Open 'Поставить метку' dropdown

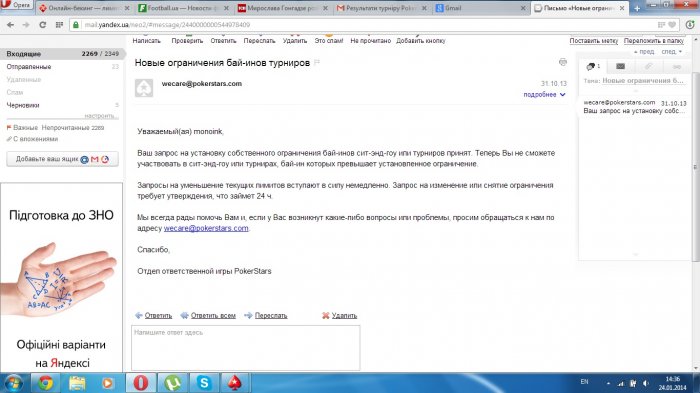(x=593, y=41)
